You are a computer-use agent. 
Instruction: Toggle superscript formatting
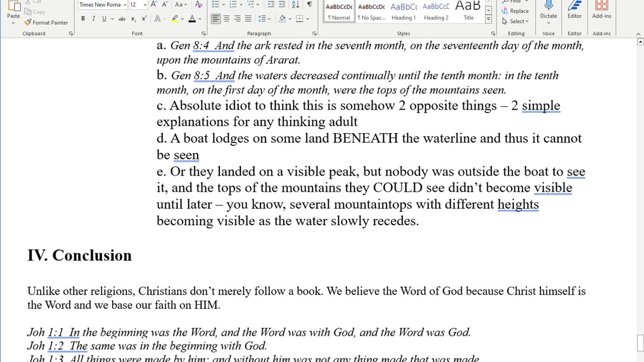coord(144,19)
